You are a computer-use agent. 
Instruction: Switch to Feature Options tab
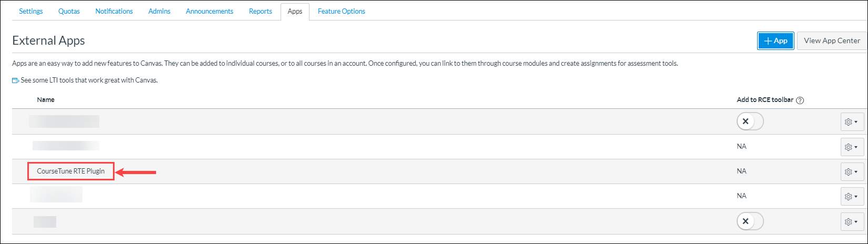341,11
